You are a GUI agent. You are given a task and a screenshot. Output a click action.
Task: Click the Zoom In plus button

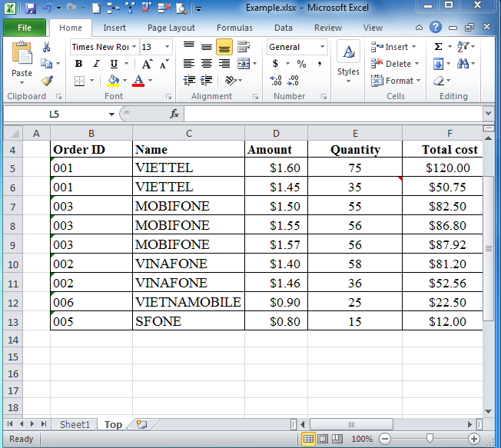point(474,439)
